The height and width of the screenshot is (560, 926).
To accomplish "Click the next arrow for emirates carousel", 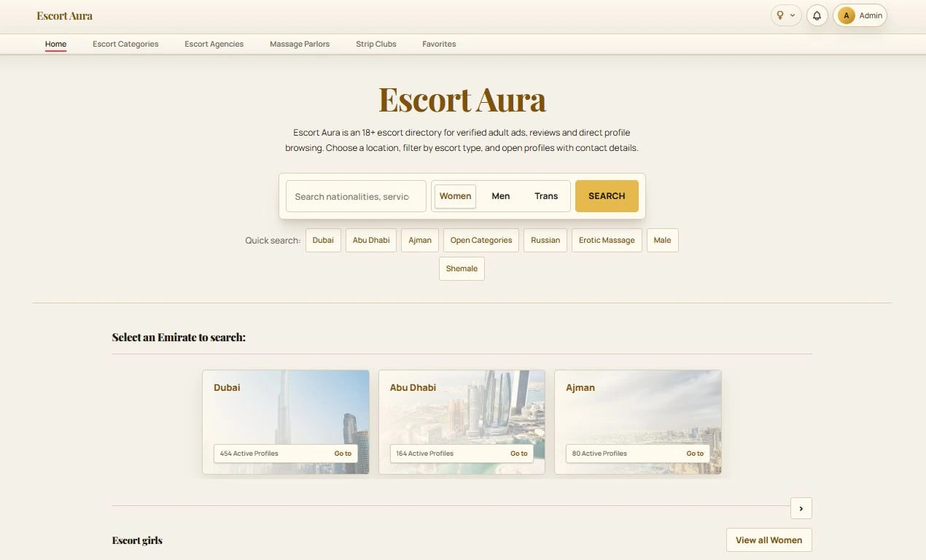I will (x=801, y=508).
